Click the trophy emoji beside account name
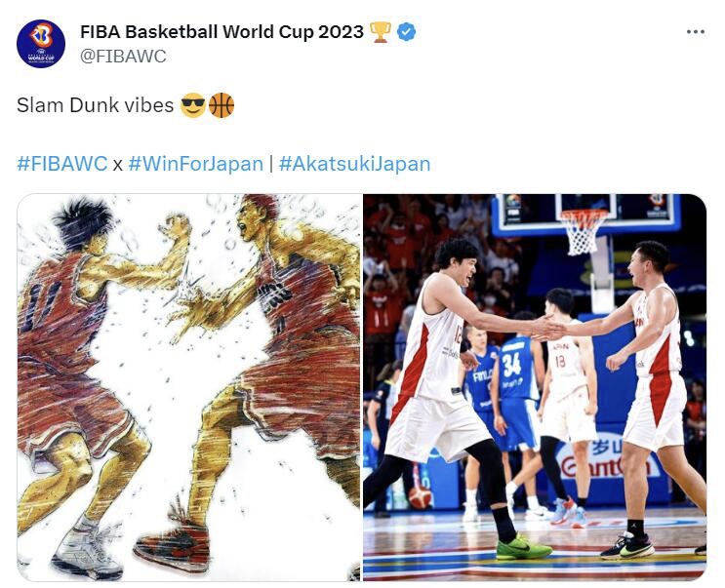725x588 pixels. tap(381, 32)
